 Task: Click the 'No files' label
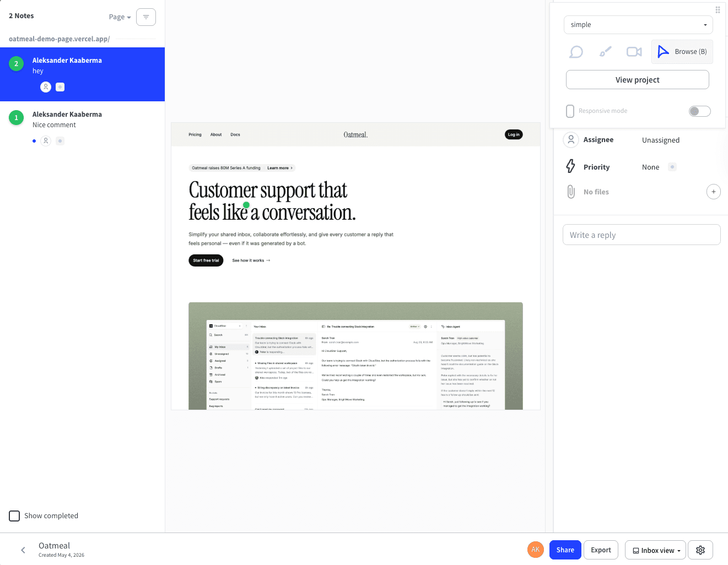point(596,192)
